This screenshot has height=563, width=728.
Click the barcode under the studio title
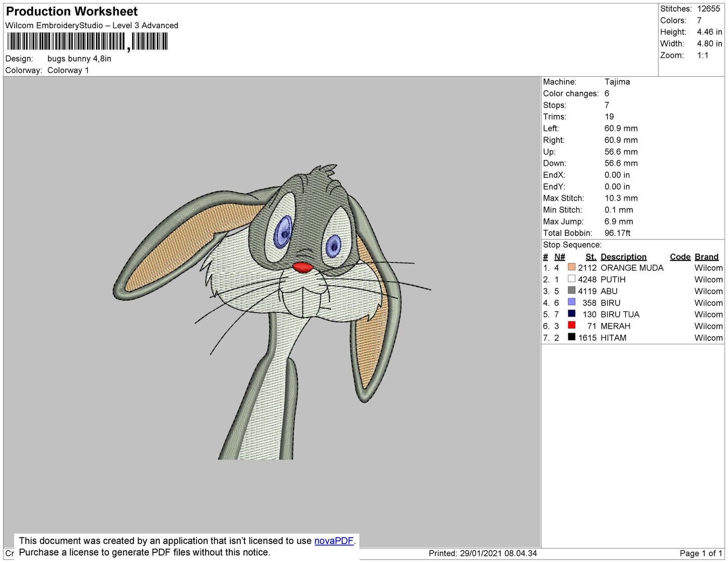tap(87, 41)
